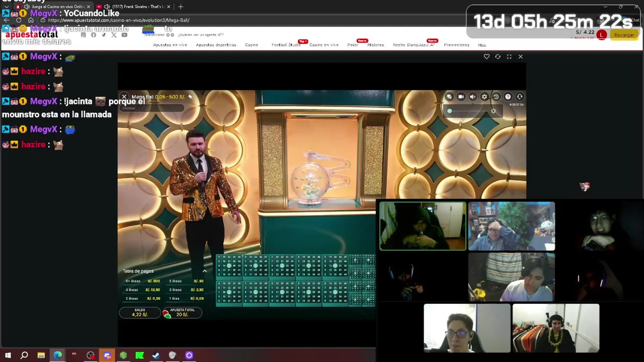The image size is (644, 362).
Task: Open Discord icon on taskbar
Action: pos(107,355)
